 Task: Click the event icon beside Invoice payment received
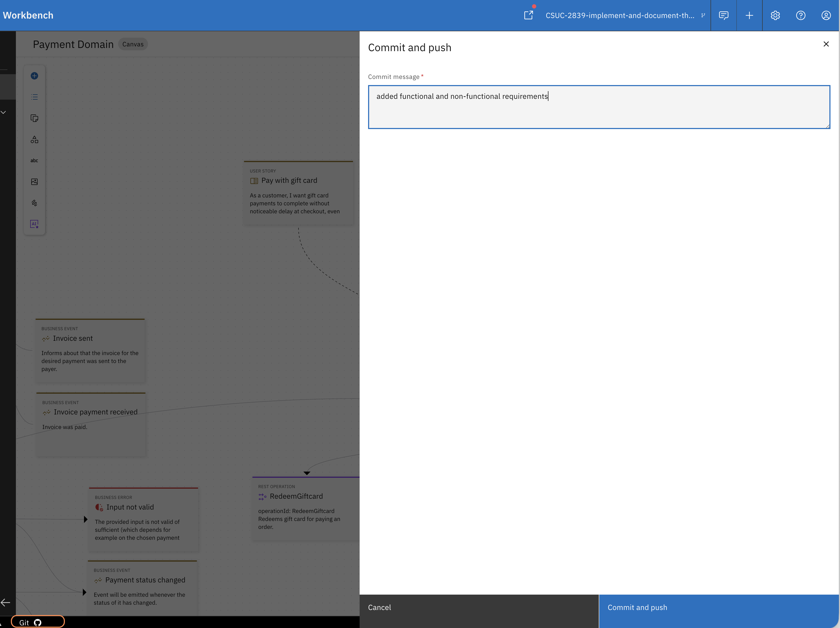[46, 412]
